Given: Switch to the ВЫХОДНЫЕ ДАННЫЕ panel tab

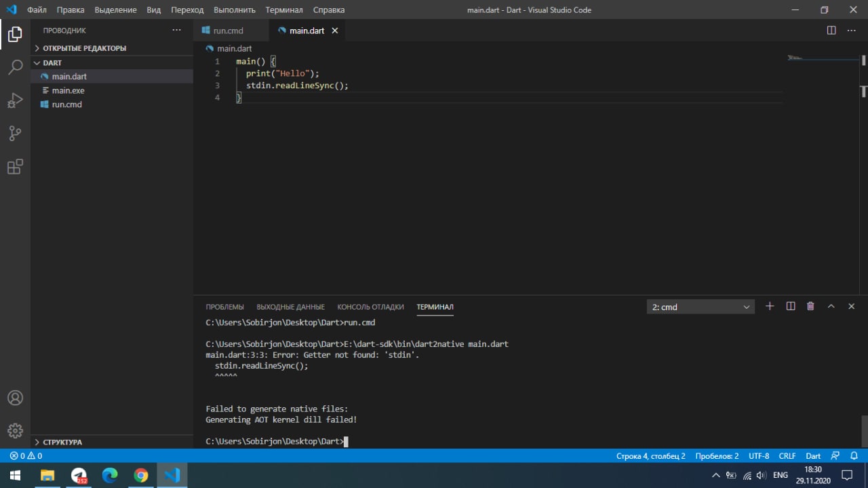Looking at the screenshot, I should (x=290, y=307).
